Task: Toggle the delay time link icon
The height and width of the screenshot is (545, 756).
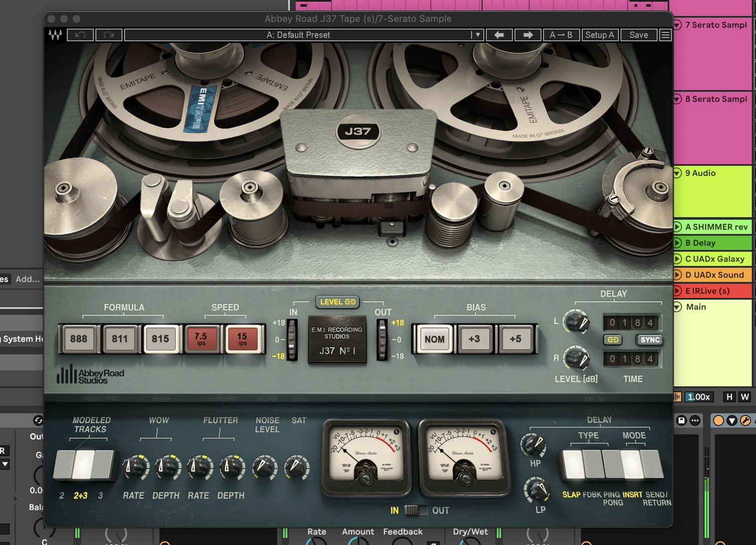Action: [x=613, y=340]
